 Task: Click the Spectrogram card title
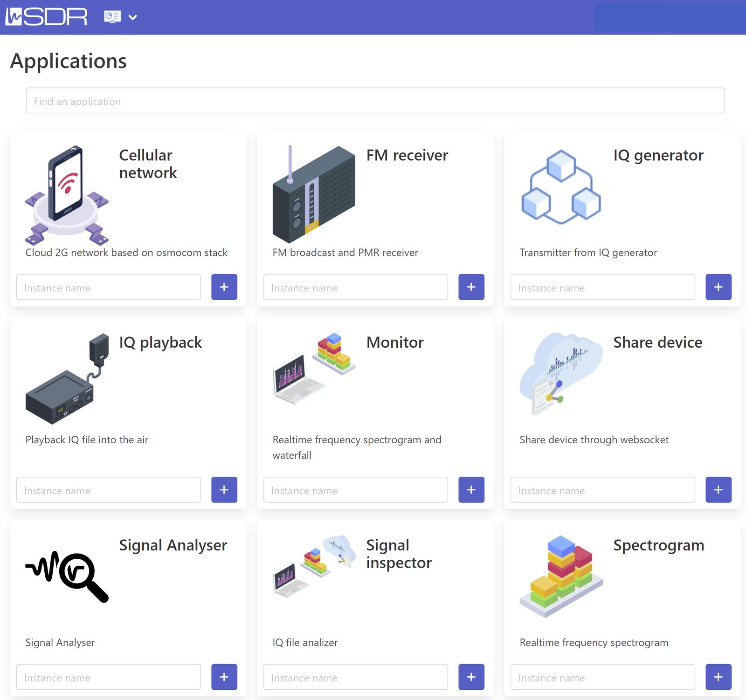point(658,545)
